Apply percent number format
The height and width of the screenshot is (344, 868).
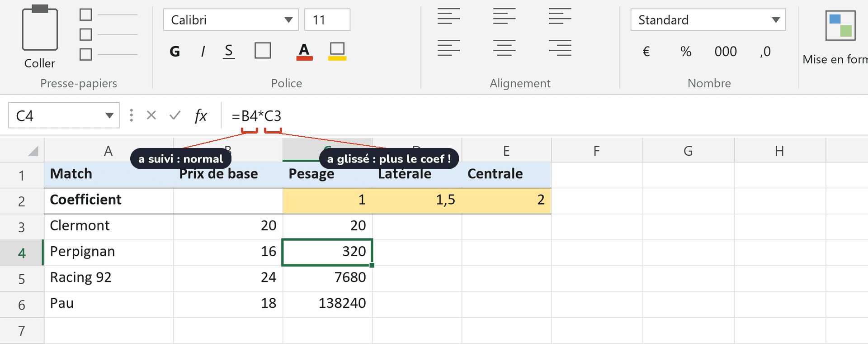[686, 52]
